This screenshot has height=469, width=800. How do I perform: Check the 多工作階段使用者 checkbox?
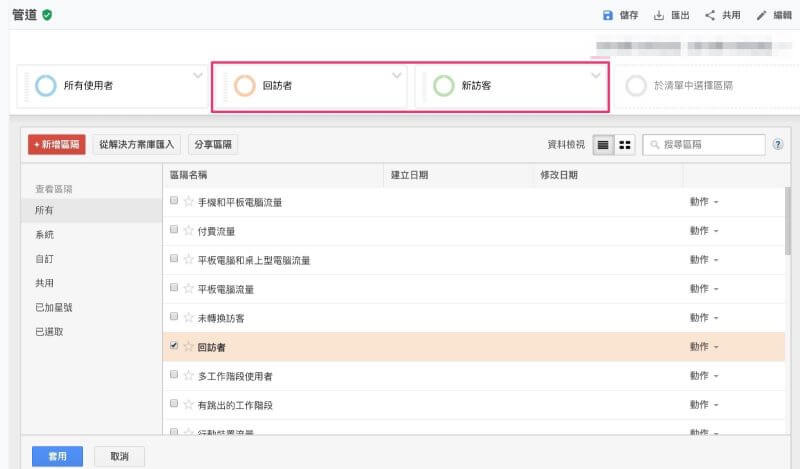(174, 375)
